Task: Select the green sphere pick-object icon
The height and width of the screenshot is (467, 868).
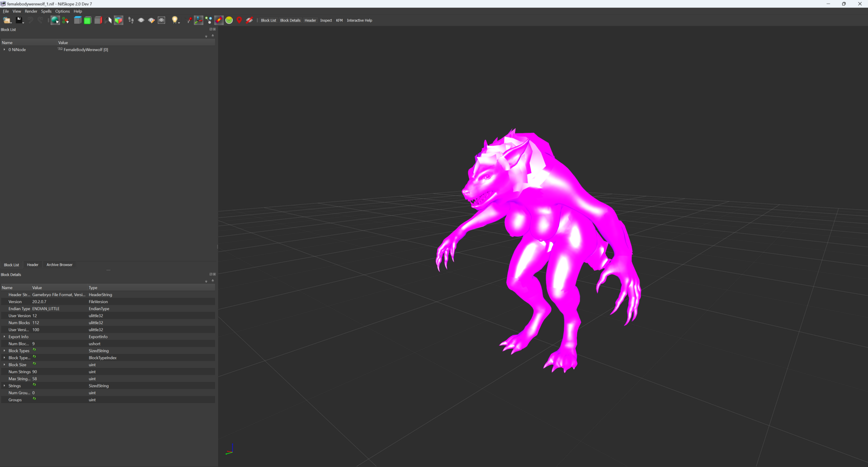Action: [x=55, y=20]
